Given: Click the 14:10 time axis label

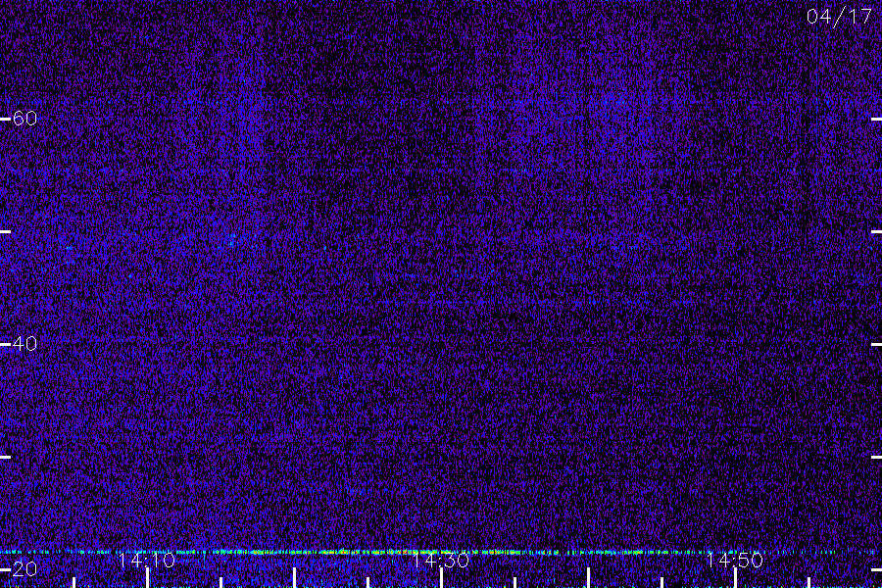Looking at the screenshot, I should [147, 561].
